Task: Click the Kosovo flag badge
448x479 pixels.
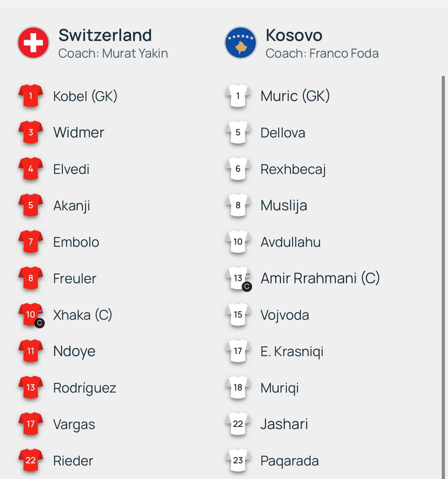Action: 241,43
